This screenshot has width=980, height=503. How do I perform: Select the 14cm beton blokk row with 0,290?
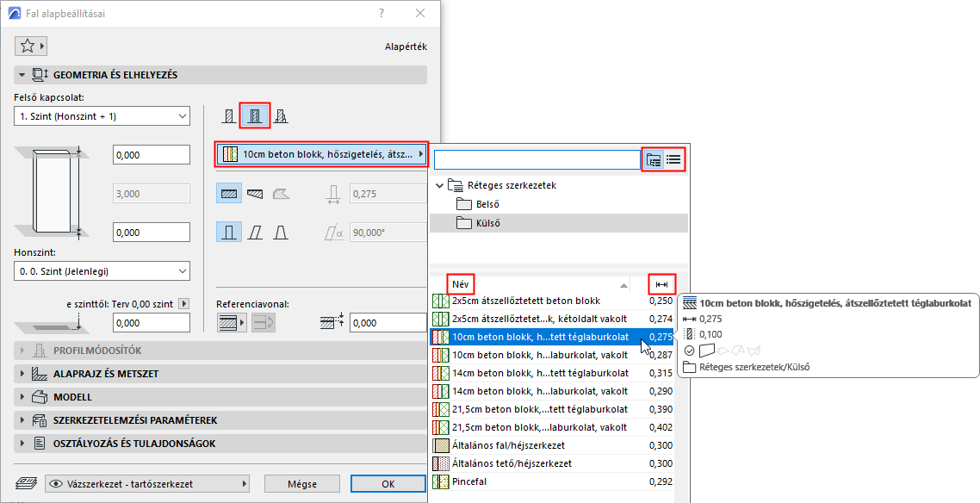point(553,391)
